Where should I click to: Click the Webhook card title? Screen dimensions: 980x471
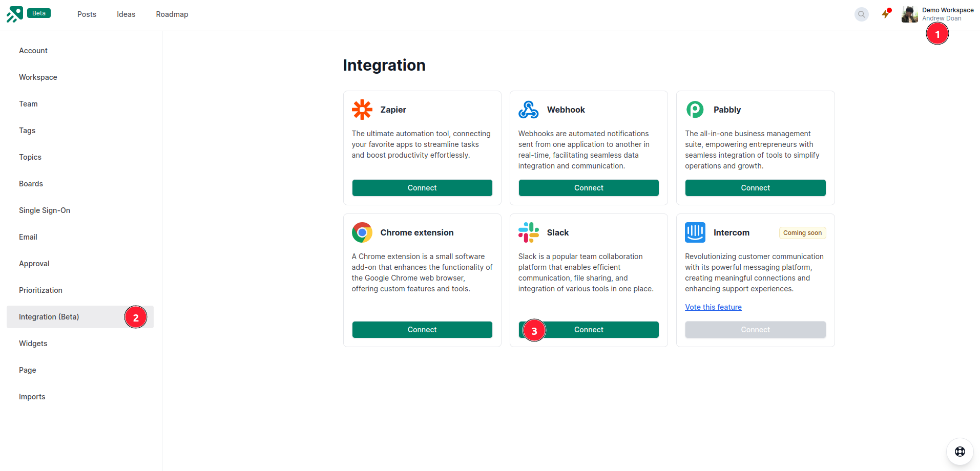pos(566,110)
